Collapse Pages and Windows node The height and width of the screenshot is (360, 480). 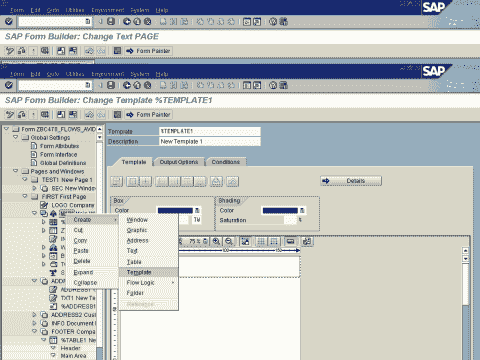tap(15, 171)
